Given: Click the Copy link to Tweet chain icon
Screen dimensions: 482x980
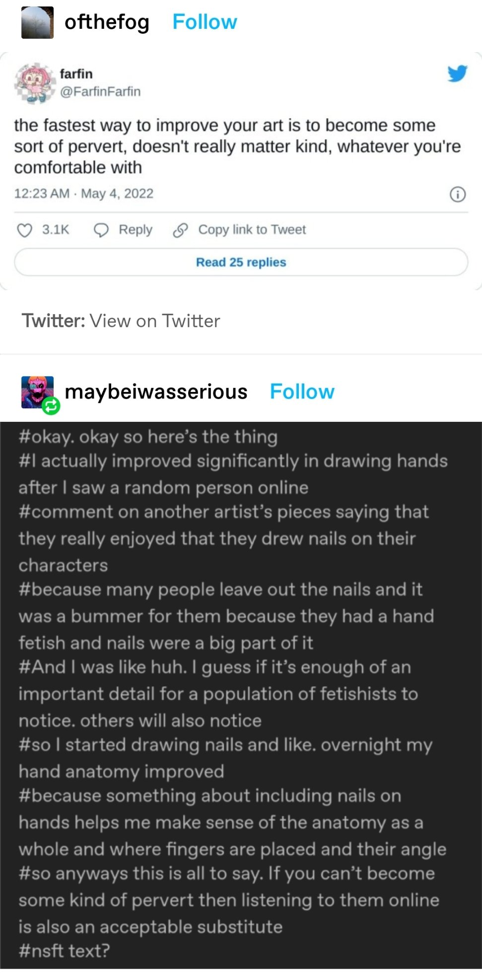Looking at the screenshot, I should coord(180,230).
